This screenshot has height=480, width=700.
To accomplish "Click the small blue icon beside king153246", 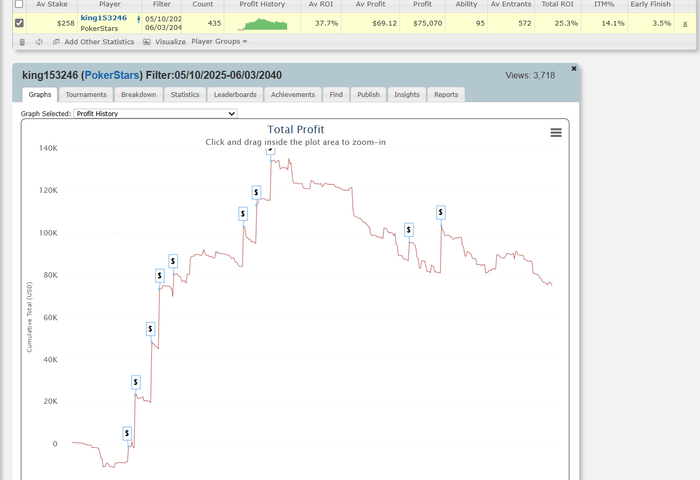I will pyautogui.click(x=138, y=19).
